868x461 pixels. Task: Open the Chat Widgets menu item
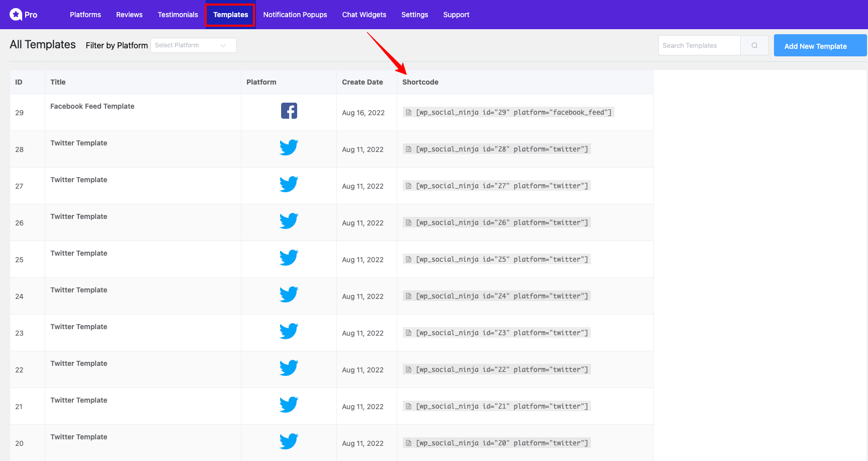364,15
